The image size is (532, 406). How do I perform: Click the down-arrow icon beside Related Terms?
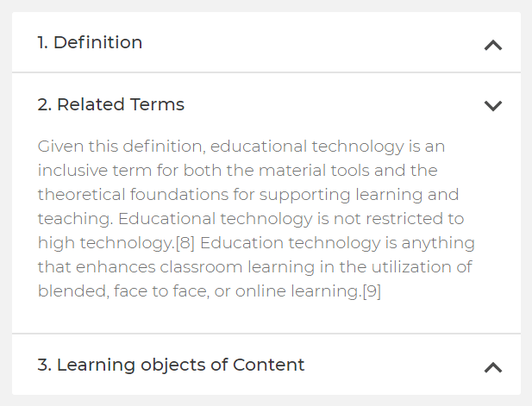coord(492,106)
